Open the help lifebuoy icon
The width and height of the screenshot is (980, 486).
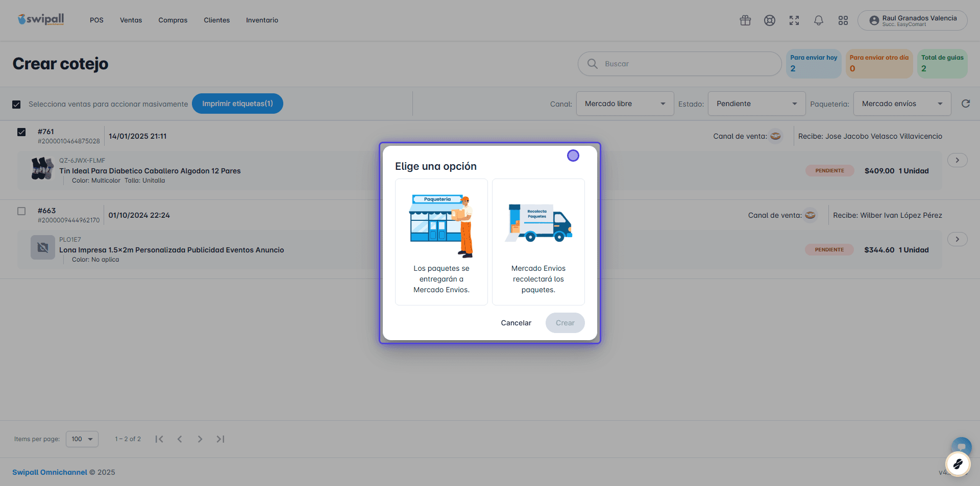[x=770, y=20]
